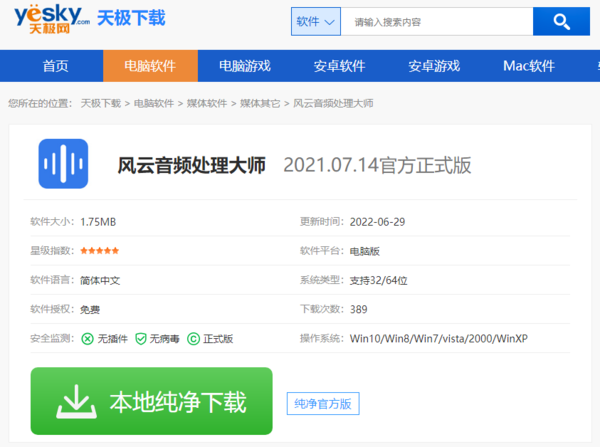Click the 无病毒 shield icon
The image size is (600, 447).
141,339
